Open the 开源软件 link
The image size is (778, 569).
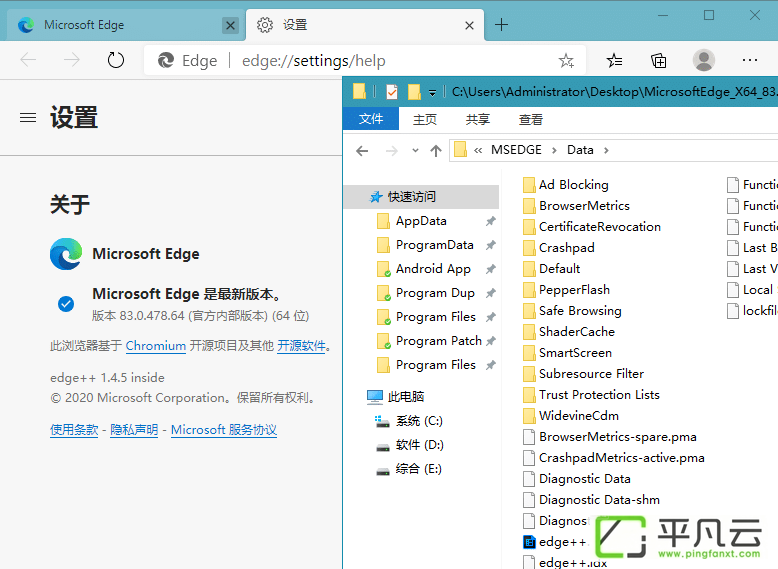(301, 346)
